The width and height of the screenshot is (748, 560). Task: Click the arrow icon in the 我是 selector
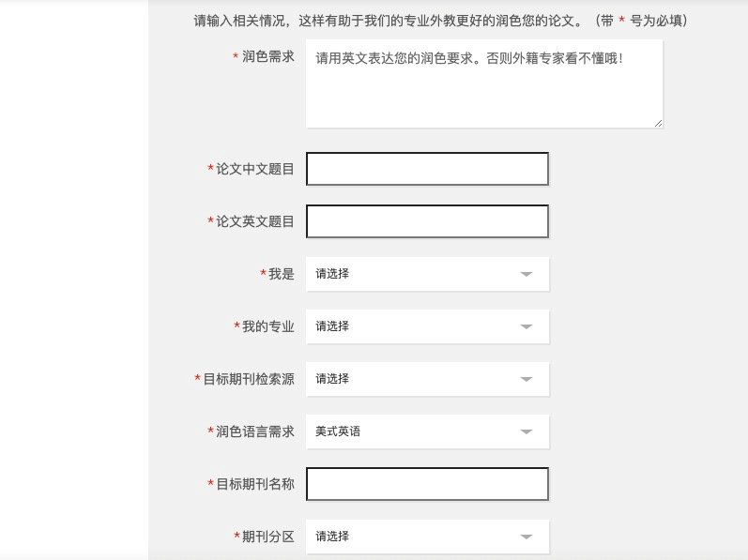[527, 275]
